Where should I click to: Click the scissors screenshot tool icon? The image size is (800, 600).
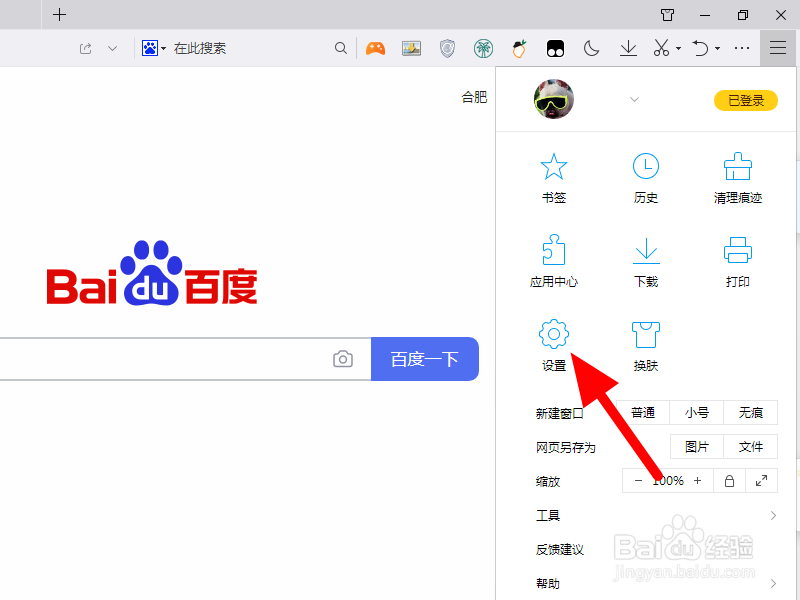pyautogui.click(x=661, y=48)
